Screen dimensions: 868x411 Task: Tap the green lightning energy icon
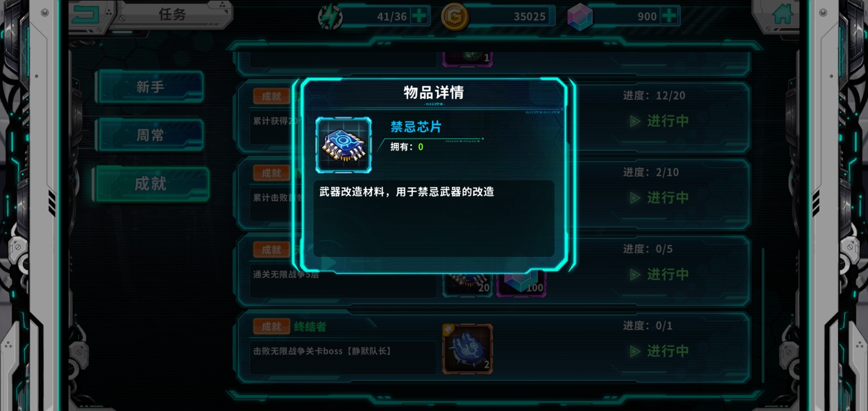[x=330, y=17]
